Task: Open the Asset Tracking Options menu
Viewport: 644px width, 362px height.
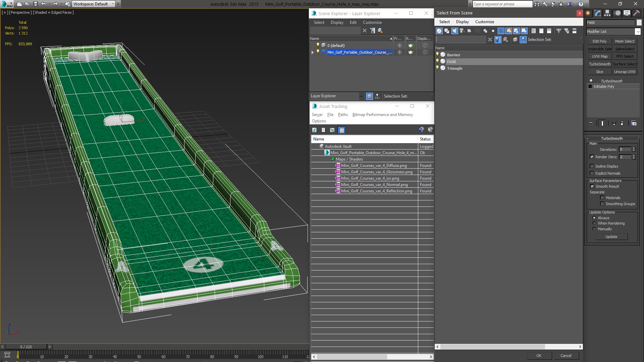Action: [319, 121]
